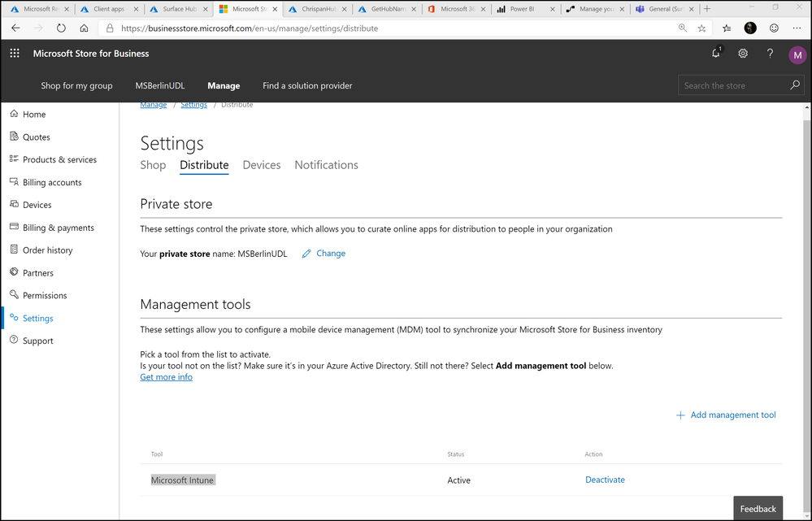
Task: Select Manage in the top navigation bar
Action: [224, 85]
